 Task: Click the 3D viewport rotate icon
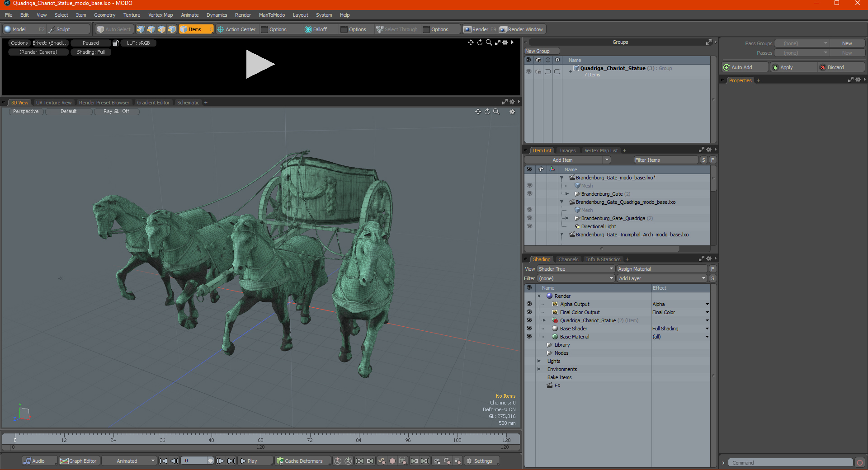coord(487,112)
